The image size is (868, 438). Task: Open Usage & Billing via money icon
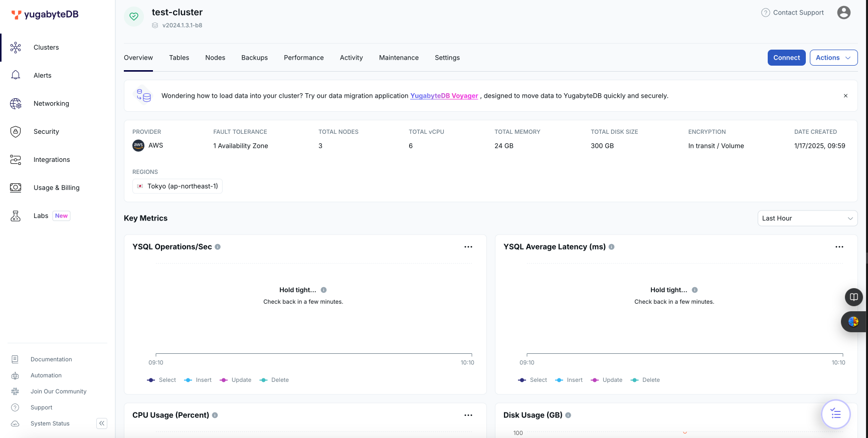pos(16,187)
